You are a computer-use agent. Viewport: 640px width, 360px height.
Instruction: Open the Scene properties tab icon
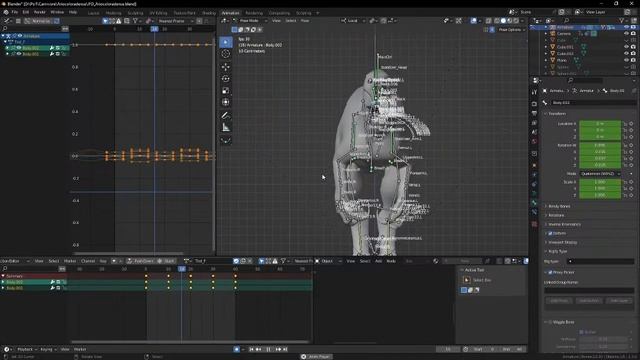point(534,132)
